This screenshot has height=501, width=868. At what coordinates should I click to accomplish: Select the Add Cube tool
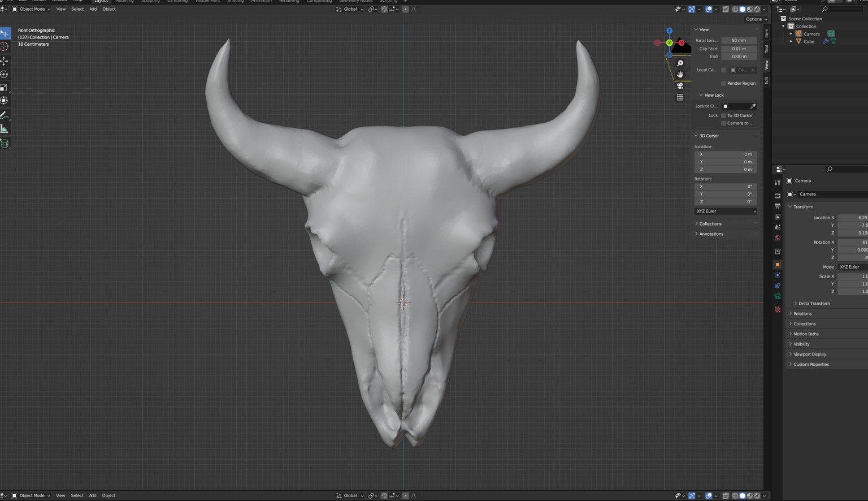click(5, 144)
